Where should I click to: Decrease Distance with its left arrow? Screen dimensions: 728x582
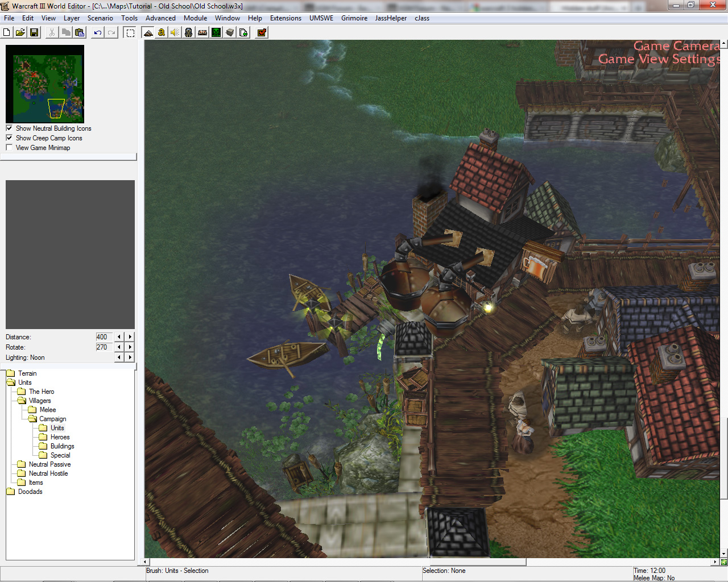119,337
